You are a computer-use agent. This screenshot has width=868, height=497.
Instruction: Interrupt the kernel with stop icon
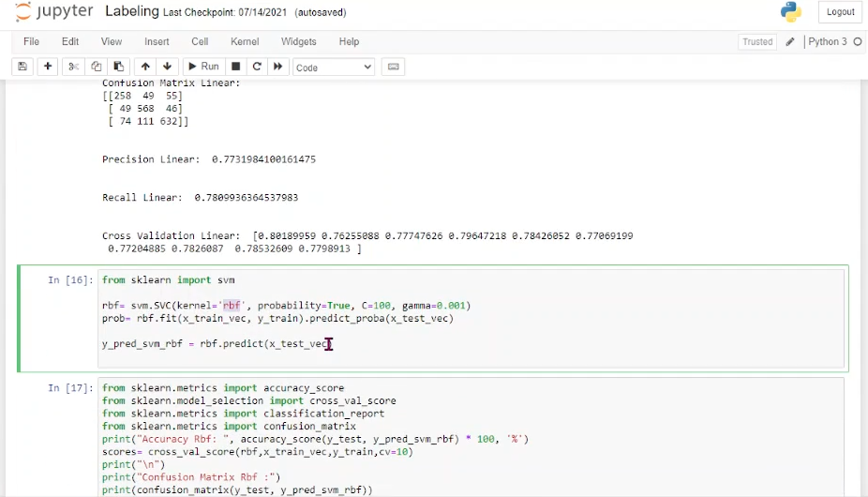(x=236, y=67)
